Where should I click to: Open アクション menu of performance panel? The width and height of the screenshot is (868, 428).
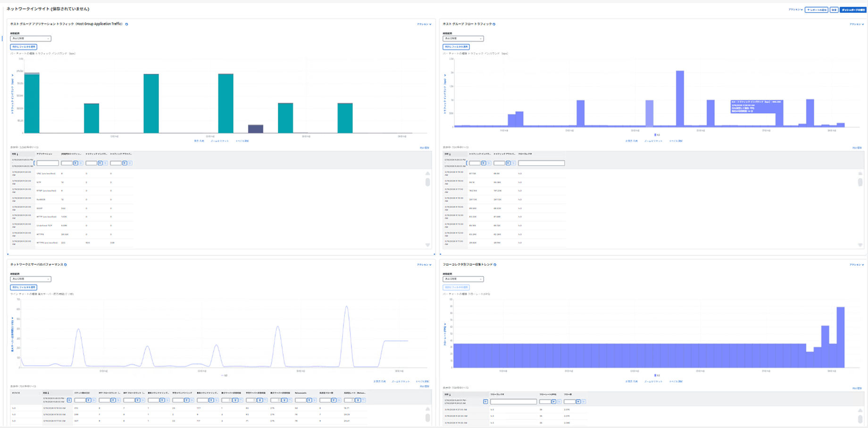point(424,265)
